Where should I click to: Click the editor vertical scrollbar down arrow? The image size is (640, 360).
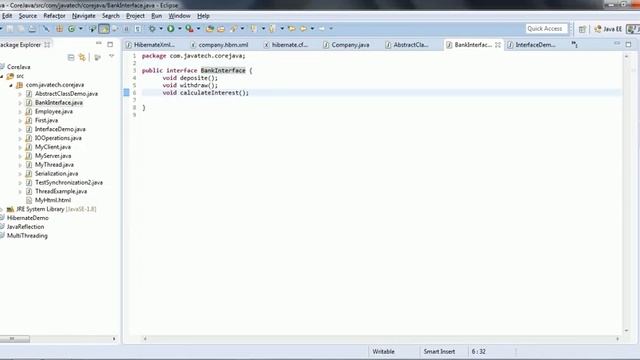(626, 331)
